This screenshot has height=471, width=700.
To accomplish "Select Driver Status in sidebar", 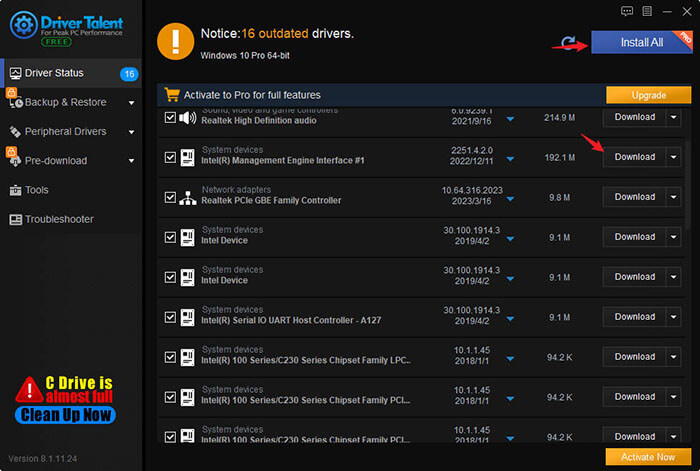I will (x=71, y=73).
